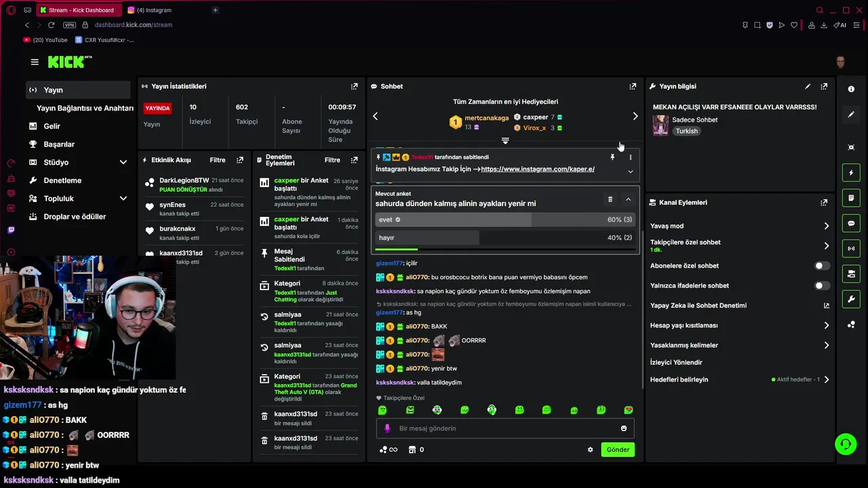Click the green poll timer progress bar
The height and width of the screenshot is (488, 868).
(397, 250)
